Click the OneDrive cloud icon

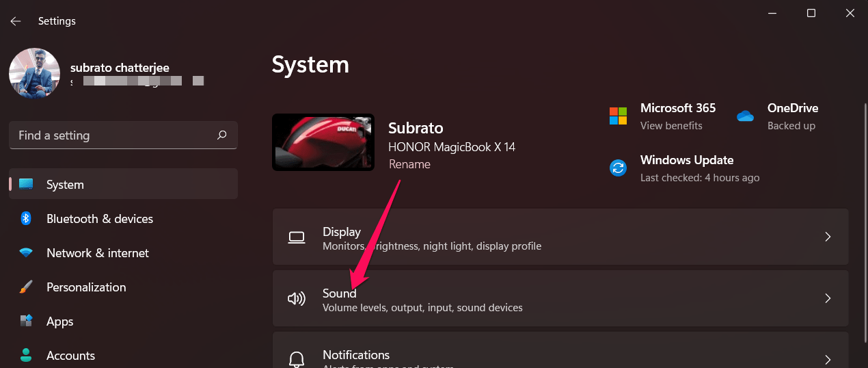(745, 116)
